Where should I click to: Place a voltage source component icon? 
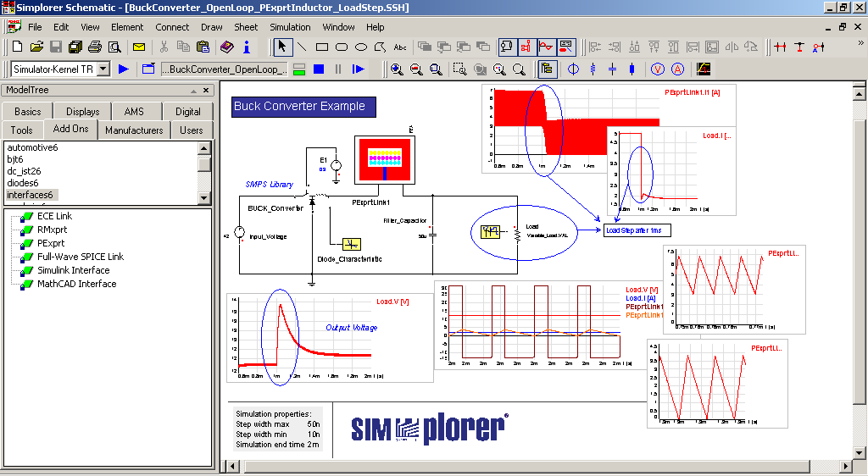[574, 69]
